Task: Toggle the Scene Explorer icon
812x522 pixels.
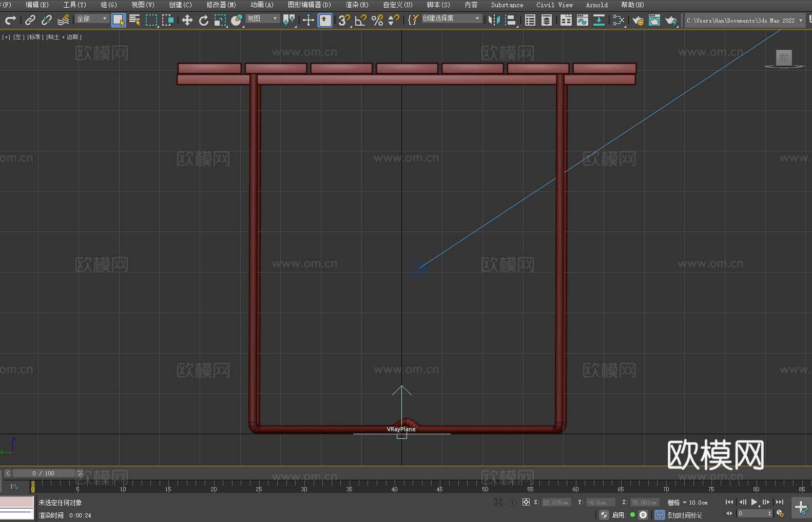Action: click(530, 20)
